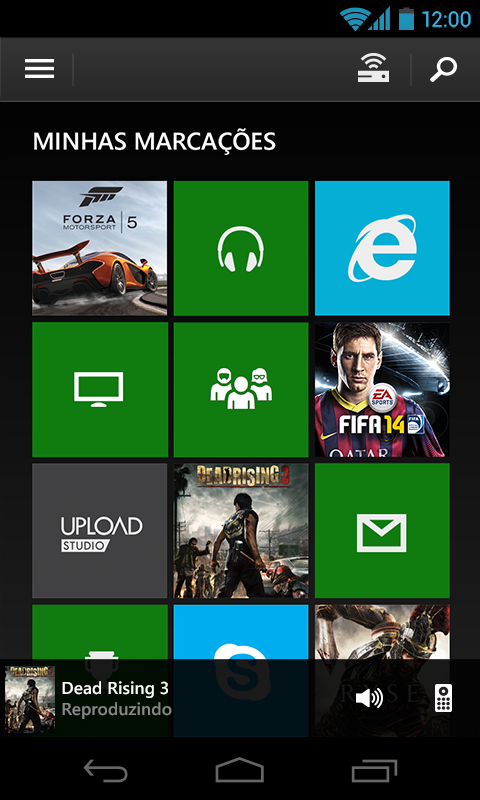
Task: Open the Dead Rising 3 grid tile
Action: coord(241,531)
